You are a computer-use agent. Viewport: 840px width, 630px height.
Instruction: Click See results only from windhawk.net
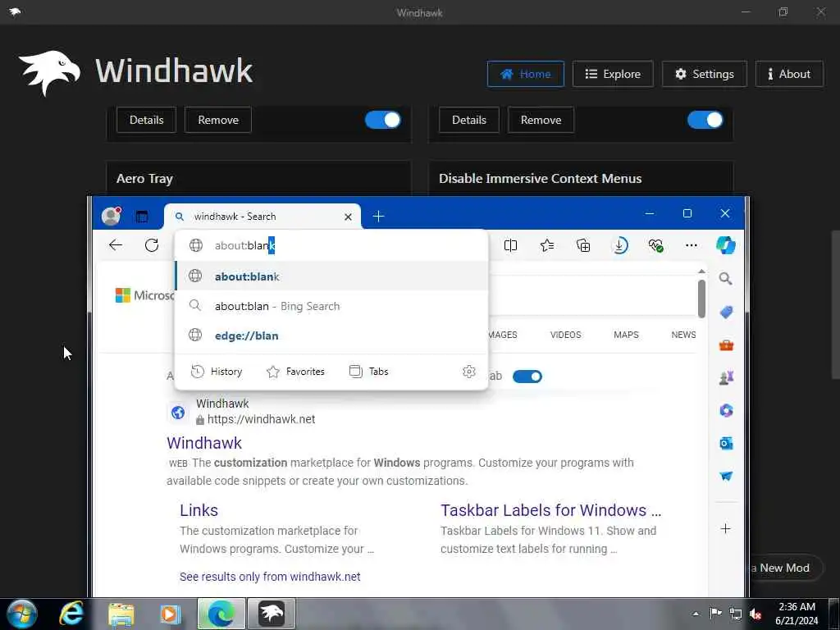[x=270, y=577]
